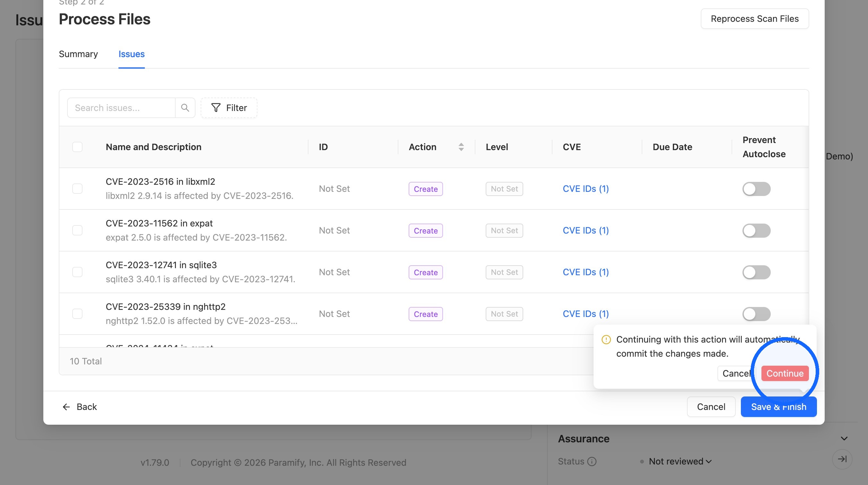Click the Create action tag for nghttp2 row
The image size is (868, 485).
426,314
